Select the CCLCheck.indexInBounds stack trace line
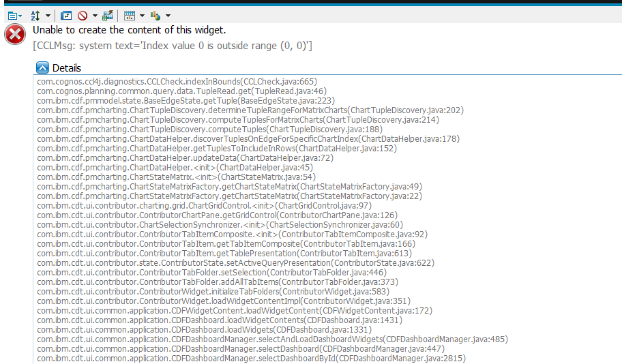 177,82
